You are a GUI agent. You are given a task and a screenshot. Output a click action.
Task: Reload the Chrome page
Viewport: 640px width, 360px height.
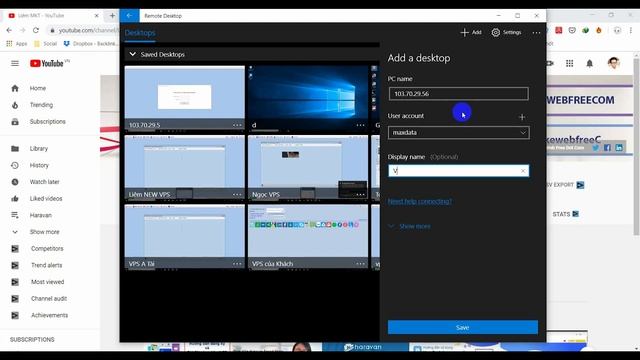(36, 30)
